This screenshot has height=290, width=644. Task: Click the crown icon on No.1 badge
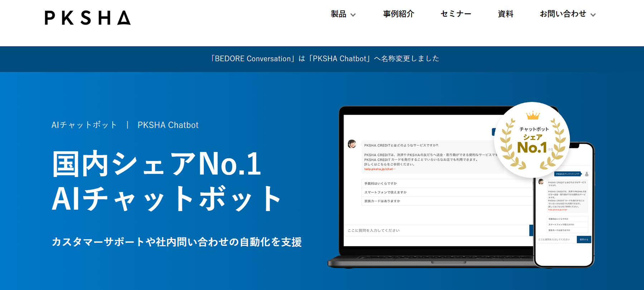tap(533, 115)
